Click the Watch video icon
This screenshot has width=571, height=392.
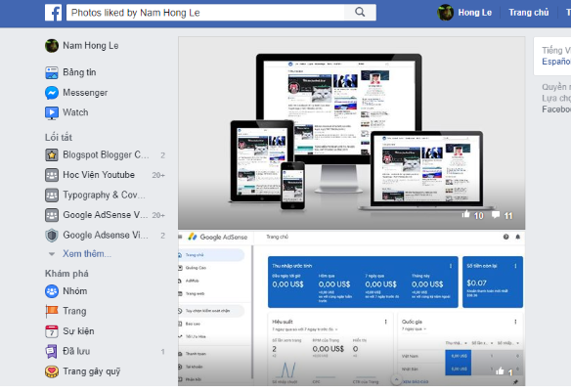click(x=52, y=112)
